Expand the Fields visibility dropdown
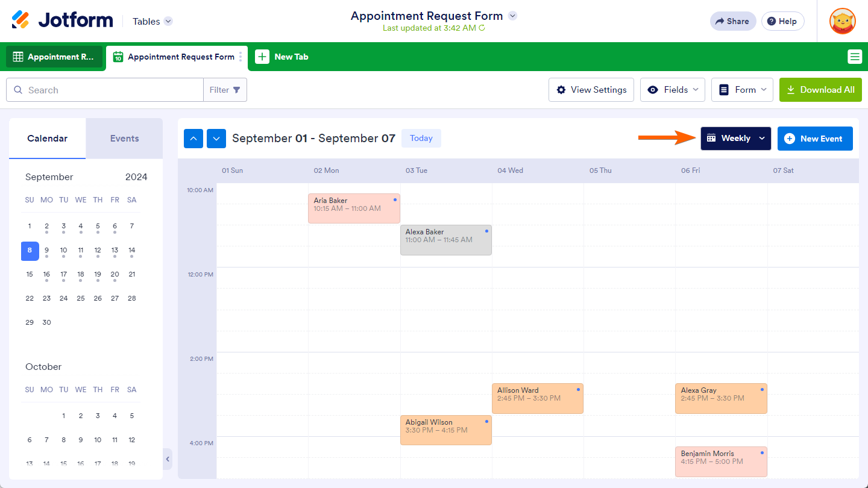The image size is (868, 488). click(672, 90)
